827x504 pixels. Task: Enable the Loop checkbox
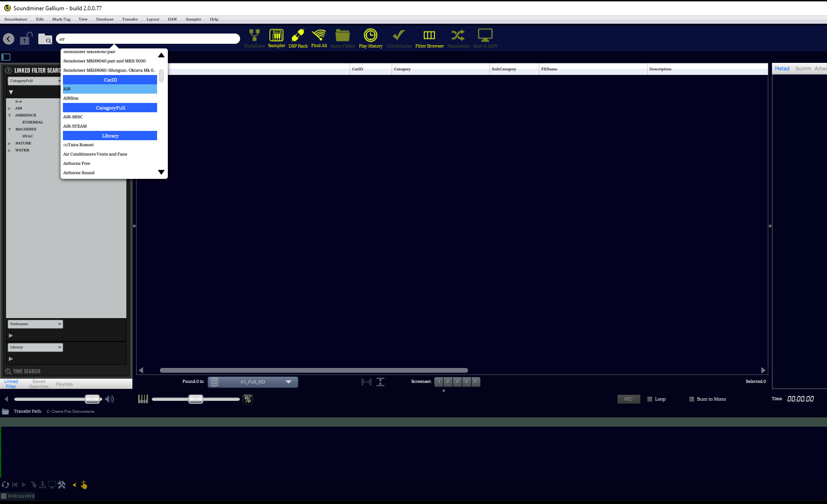(650, 399)
